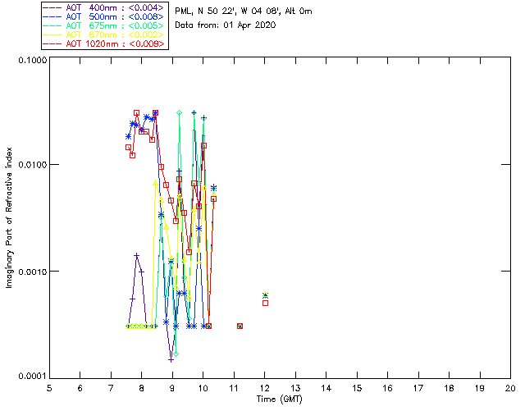This screenshot has height=420, width=525.
Task: Click the 12 tick on the time axis
Action: 265,387
